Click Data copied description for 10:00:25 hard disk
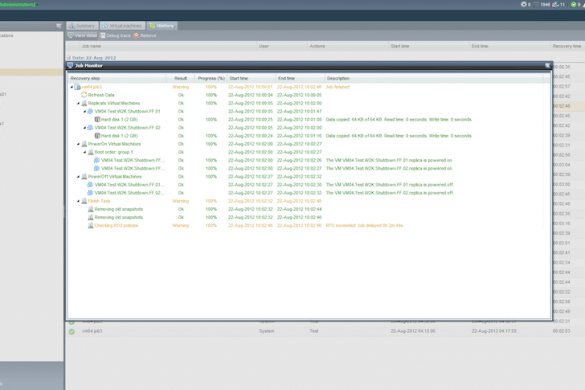Screen dimensions: 585x390 tap(398, 119)
